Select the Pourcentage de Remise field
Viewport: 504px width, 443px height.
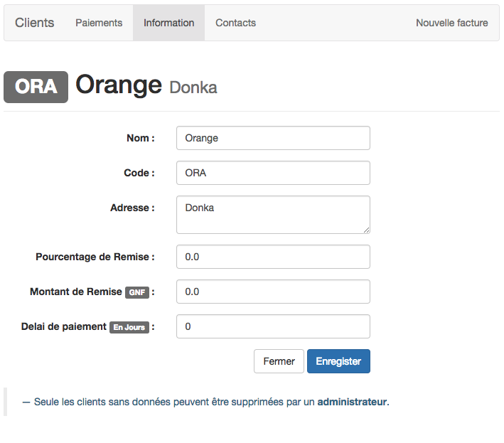(273, 257)
